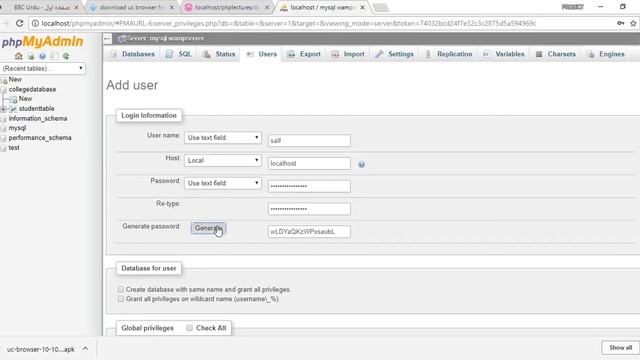Screen dimensions: 640x360
Task: Select the test database
Action: point(14,148)
